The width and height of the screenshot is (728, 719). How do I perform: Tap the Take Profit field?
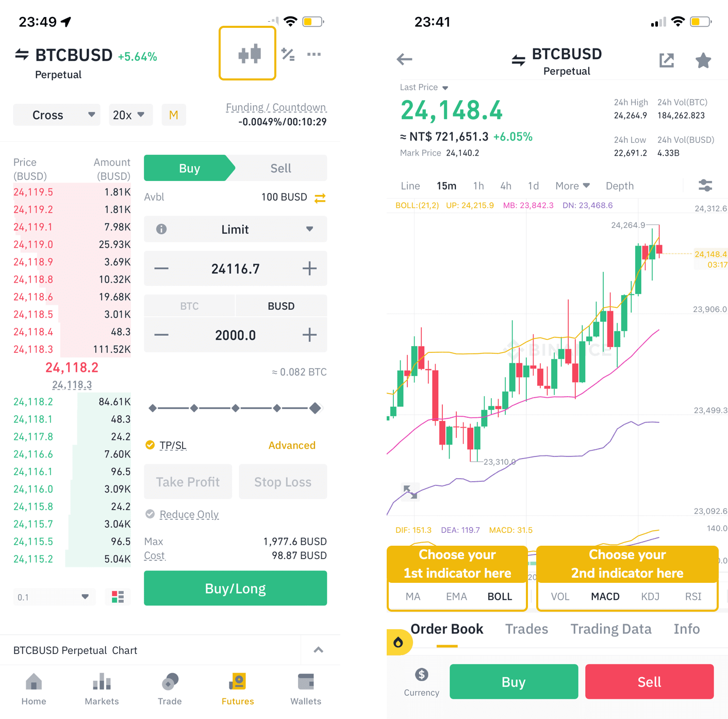click(x=188, y=482)
